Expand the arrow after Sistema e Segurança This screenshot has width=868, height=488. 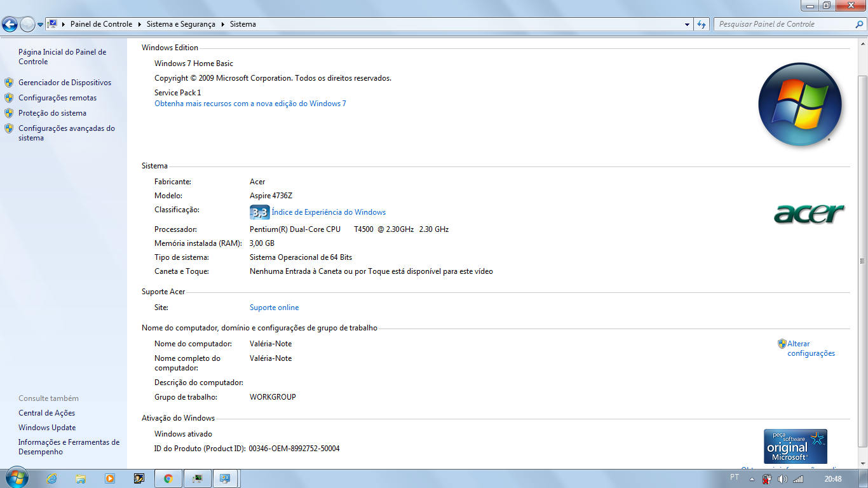coord(223,24)
